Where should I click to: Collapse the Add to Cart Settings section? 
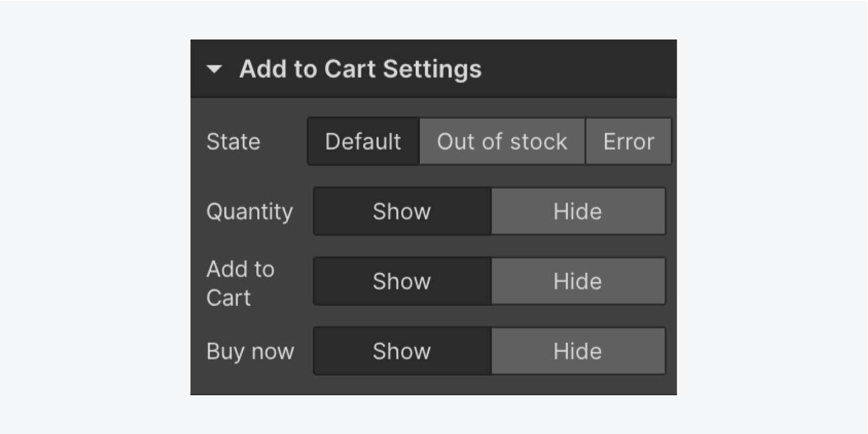click(x=215, y=69)
